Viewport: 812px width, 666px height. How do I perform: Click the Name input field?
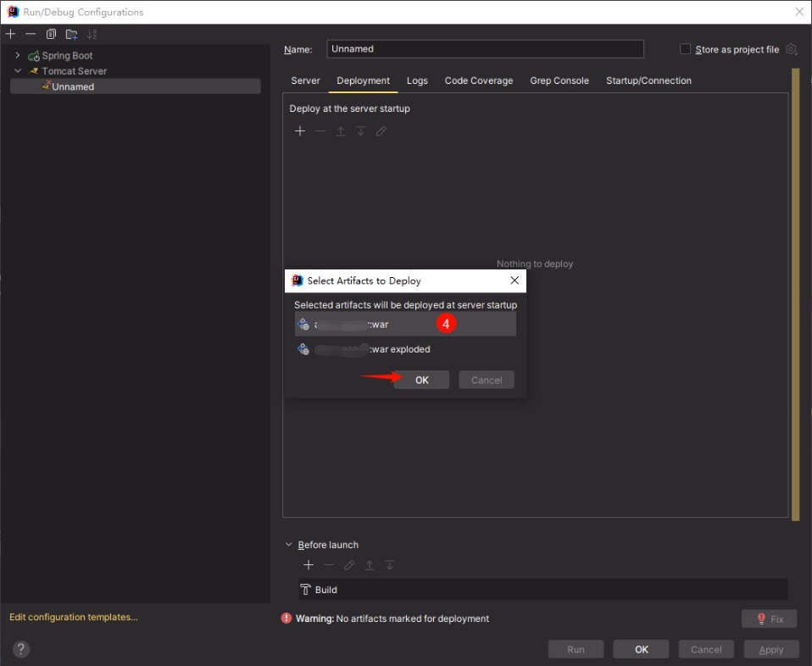[x=484, y=49]
